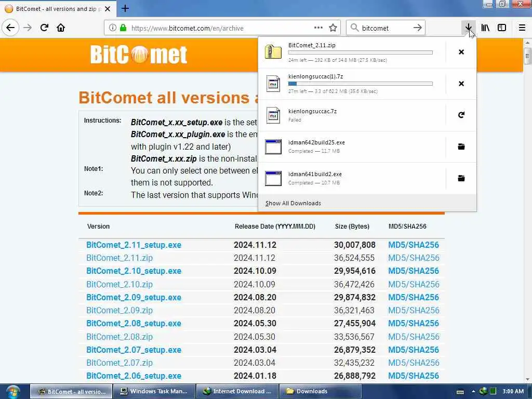Image resolution: width=532 pixels, height=399 pixels.
Task: Open MD5/SHA256 for BitComet_2.07.zip
Action: 414,363
